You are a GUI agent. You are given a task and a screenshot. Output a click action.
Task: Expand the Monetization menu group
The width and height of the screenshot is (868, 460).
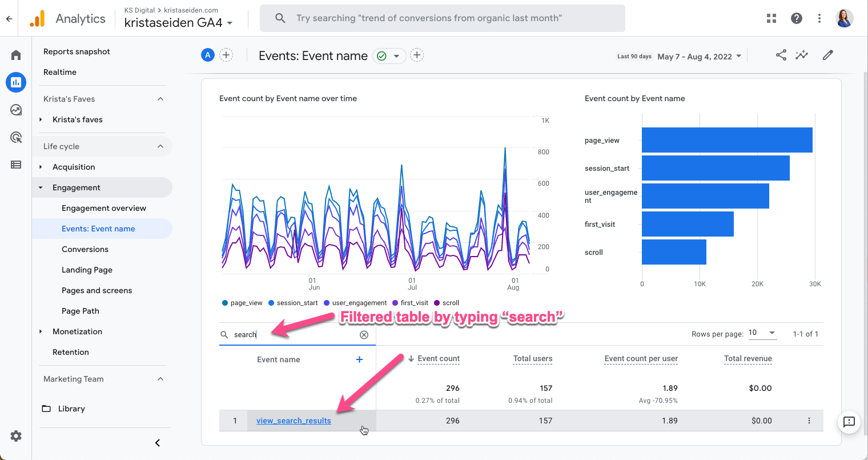tap(41, 331)
